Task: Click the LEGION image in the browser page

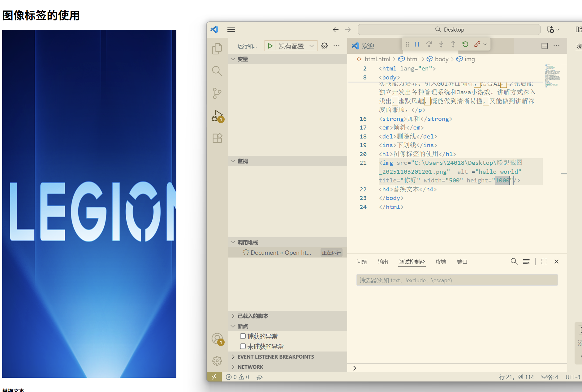Action: 89,204
